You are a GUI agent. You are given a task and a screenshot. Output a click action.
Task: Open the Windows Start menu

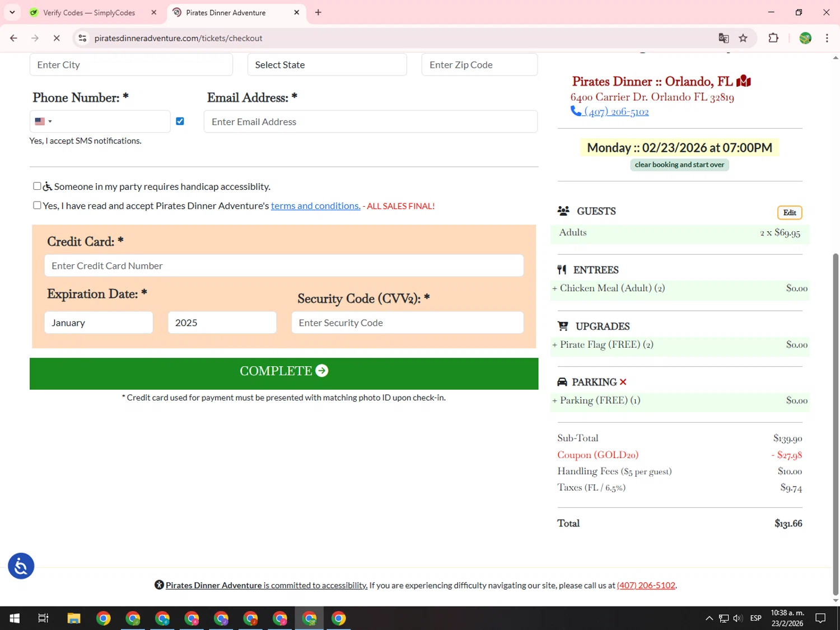tap(15, 618)
